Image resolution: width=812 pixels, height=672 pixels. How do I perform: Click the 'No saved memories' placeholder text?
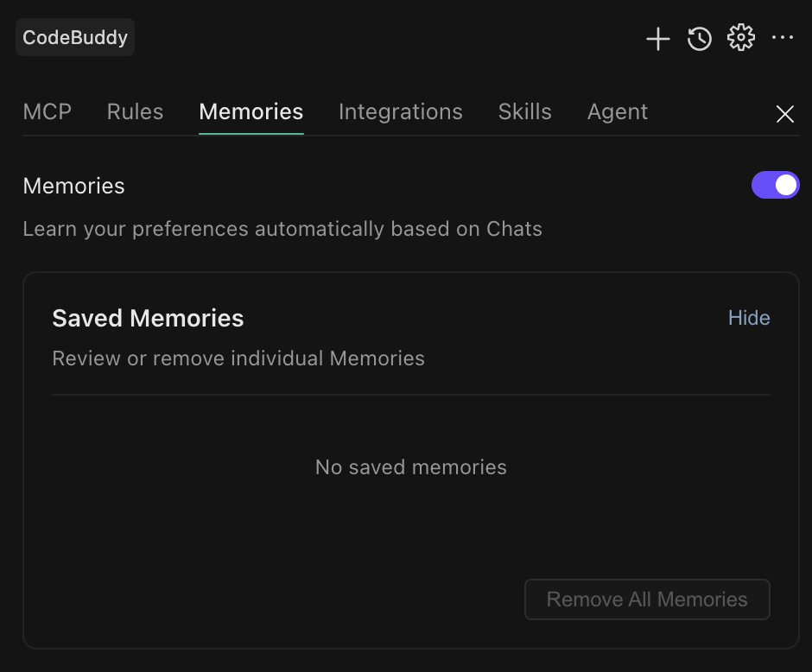coord(411,467)
